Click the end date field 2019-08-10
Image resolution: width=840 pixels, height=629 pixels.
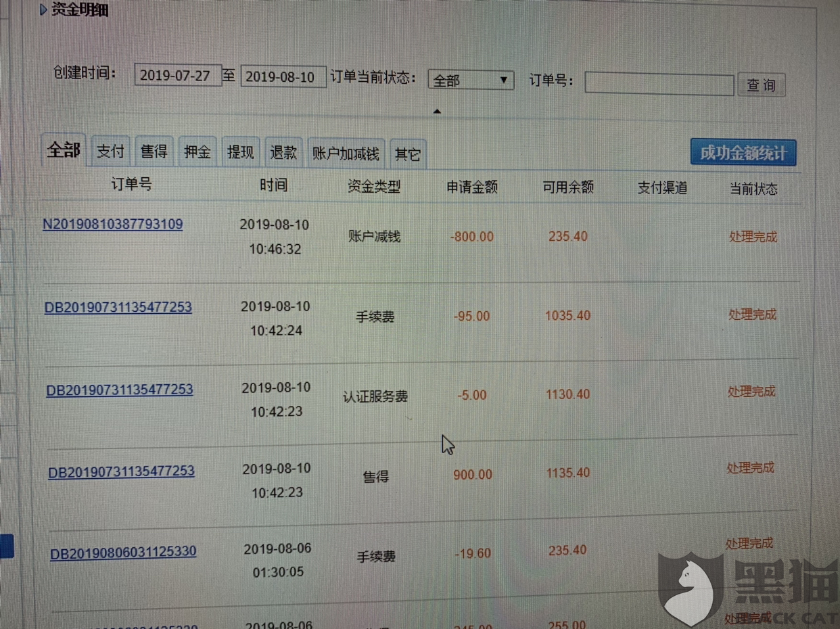283,76
